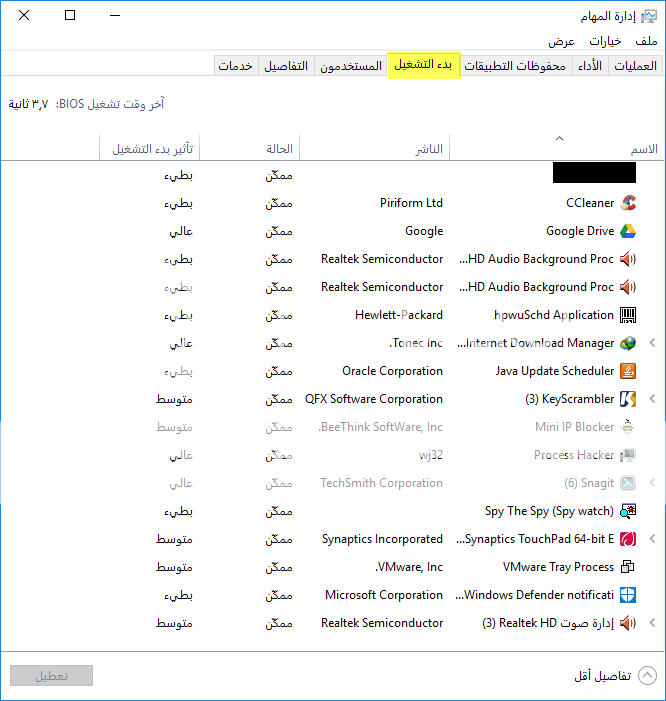This screenshot has height=701, width=666.
Task: Select the Spy The Spy (Spy watch) name text
Action: tap(549, 511)
